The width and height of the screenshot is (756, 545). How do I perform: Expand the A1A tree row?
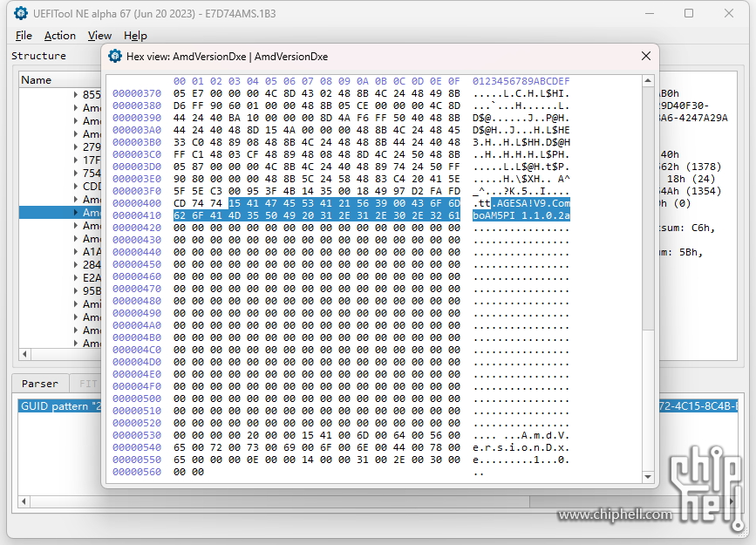click(76, 252)
